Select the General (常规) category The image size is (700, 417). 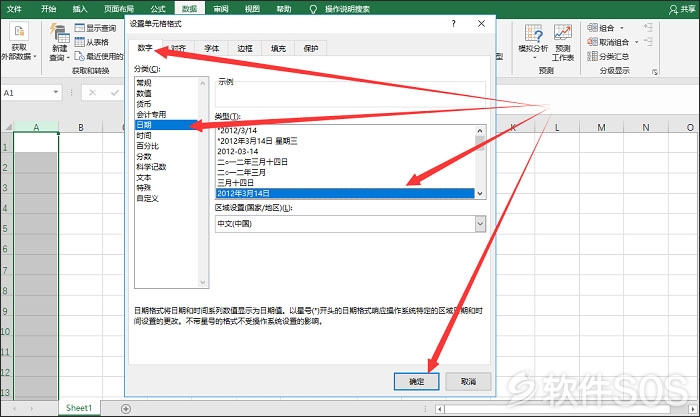[x=166, y=83]
